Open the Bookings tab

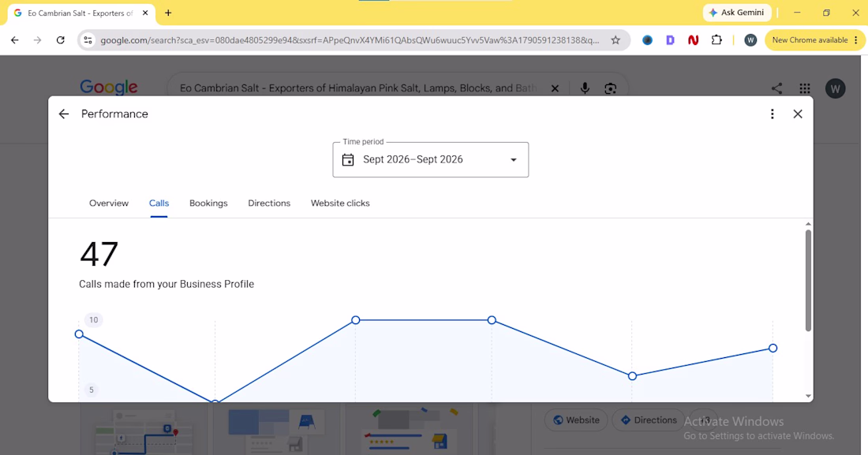tap(208, 203)
